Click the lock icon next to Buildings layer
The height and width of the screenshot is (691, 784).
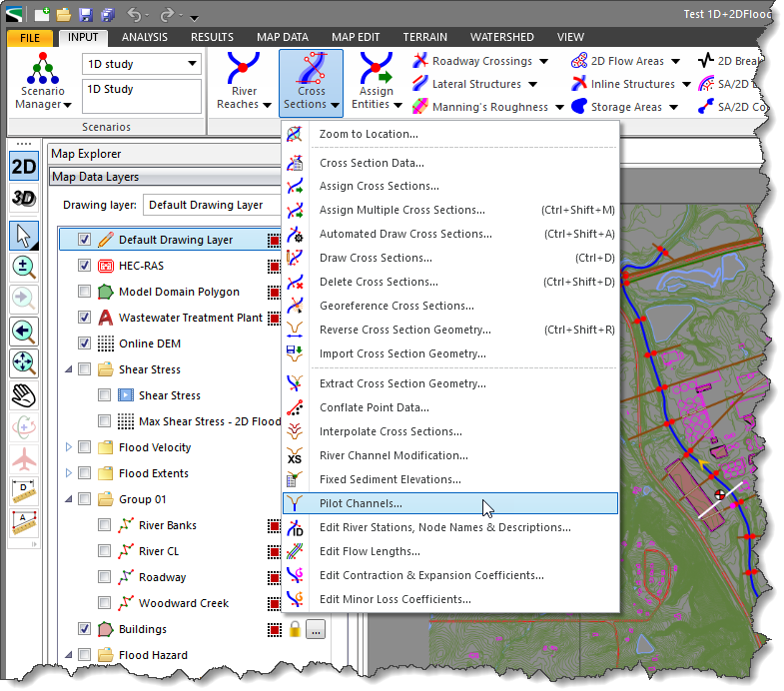pos(295,629)
